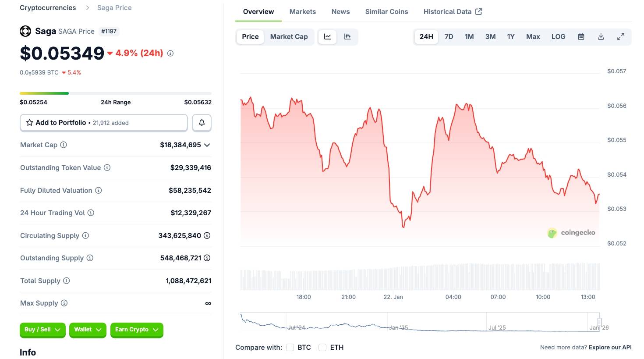Download the chart data
This screenshot has height=359, width=644.
pyautogui.click(x=601, y=36)
